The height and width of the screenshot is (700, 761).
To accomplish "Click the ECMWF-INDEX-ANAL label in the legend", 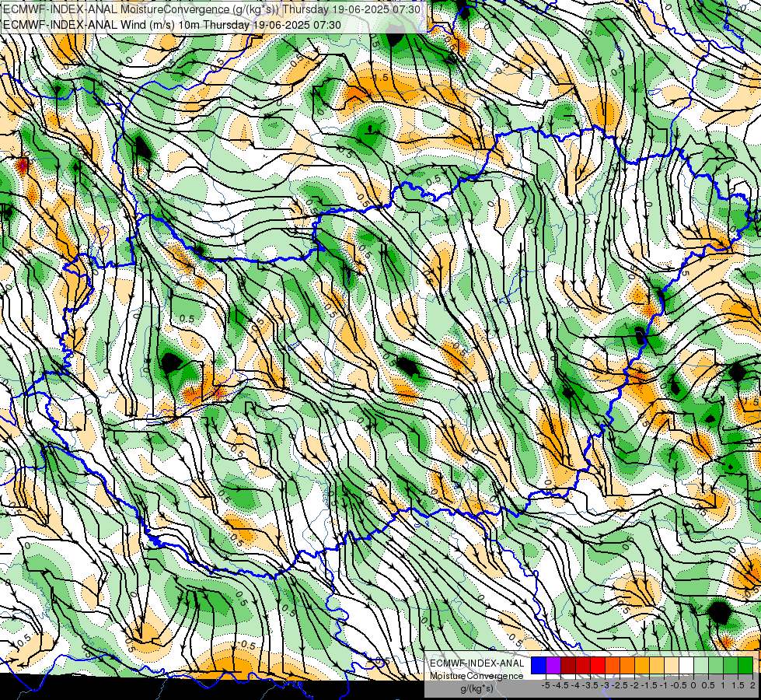I will click(x=477, y=663).
